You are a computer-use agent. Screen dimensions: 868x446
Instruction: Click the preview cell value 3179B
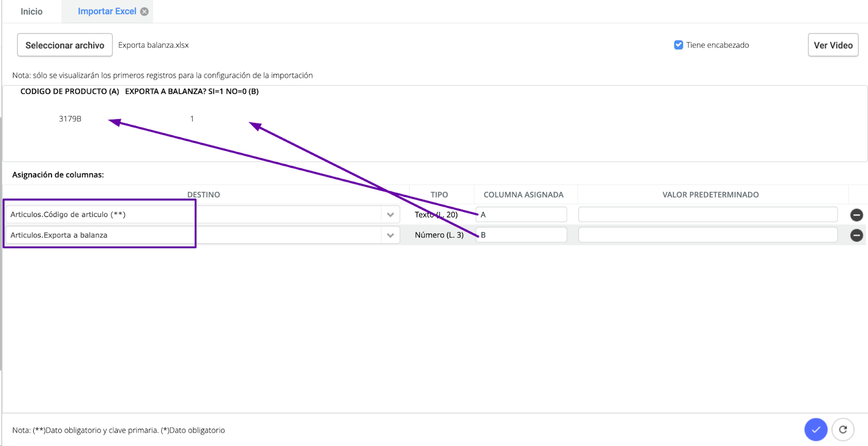[x=70, y=119]
